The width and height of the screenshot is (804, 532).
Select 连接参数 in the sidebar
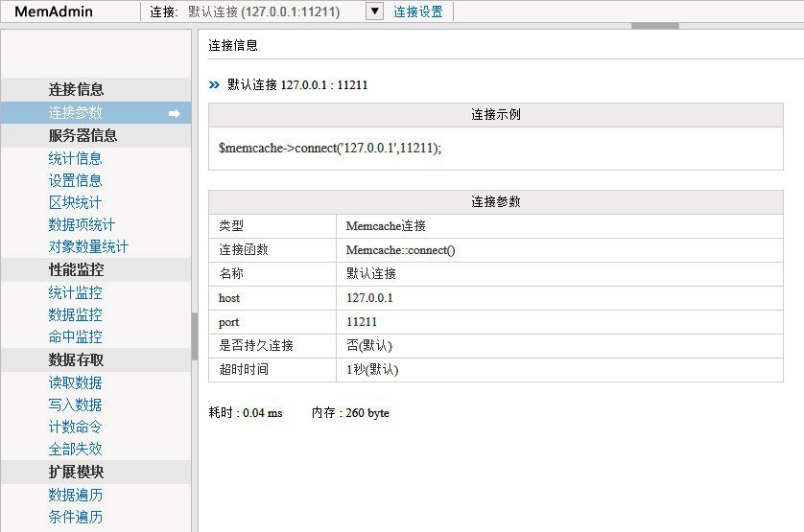(x=76, y=113)
